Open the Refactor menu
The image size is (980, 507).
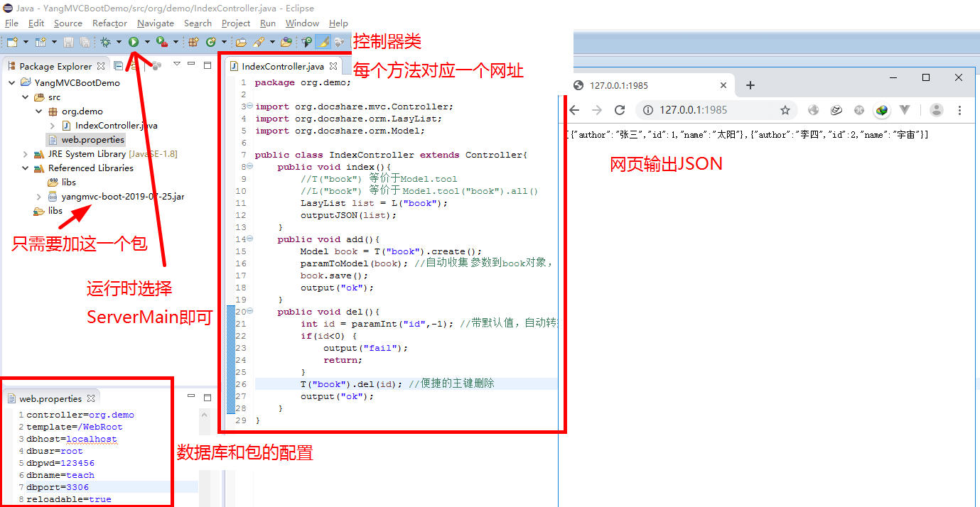[x=109, y=23]
